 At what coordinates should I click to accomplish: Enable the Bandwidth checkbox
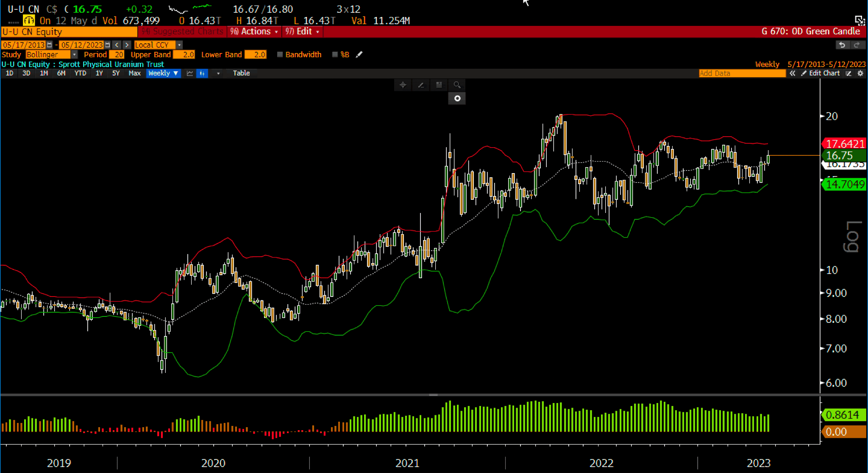[x=280, y=55]
